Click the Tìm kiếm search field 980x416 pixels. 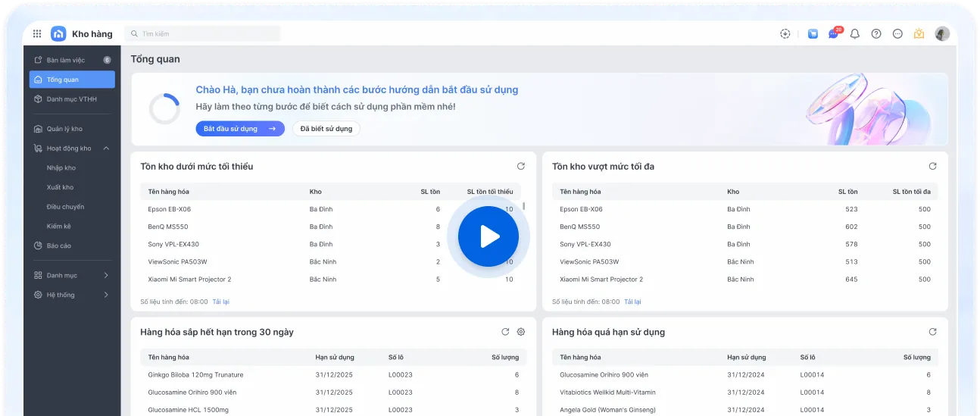point(202,34)
